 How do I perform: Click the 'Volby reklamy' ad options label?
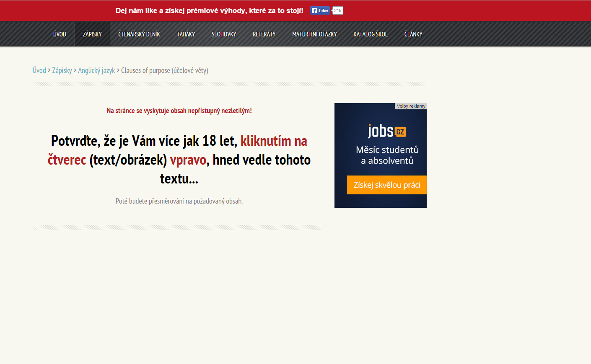[x=411, y=106]
